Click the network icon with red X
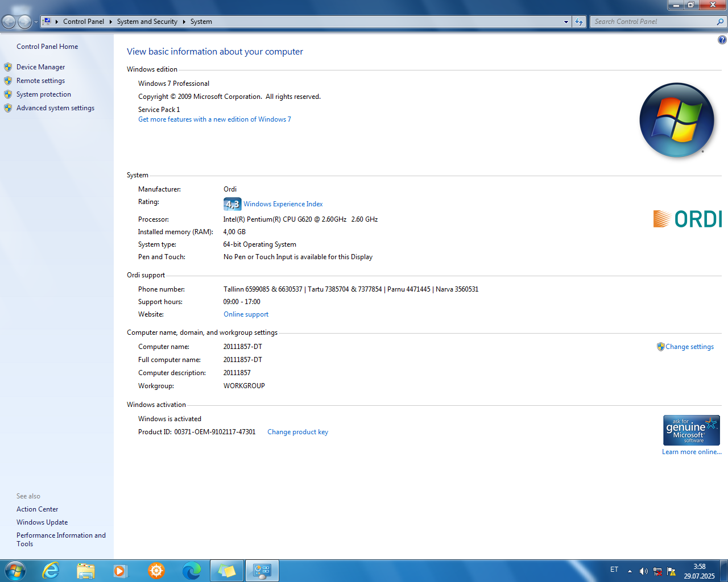This screenshot has height=582, width=728. click(x=657, y=571)
